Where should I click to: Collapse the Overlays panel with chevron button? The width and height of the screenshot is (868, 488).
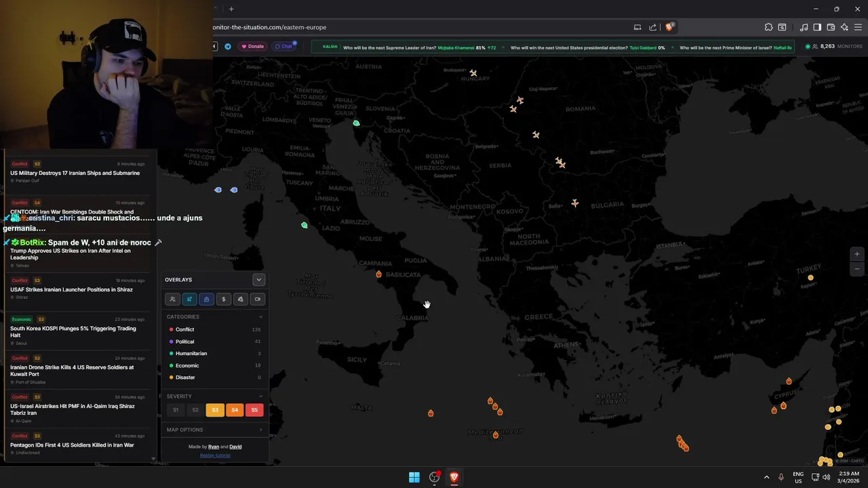(x=258, y=279)
